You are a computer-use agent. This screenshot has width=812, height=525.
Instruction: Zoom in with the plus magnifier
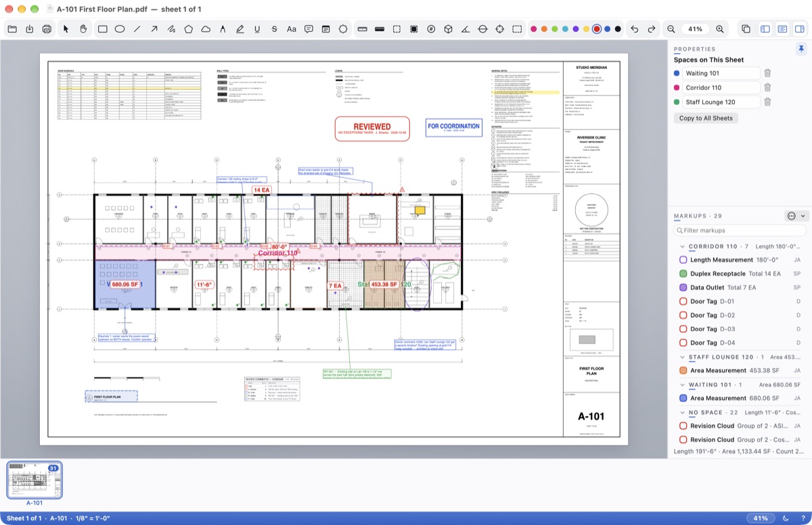tap(720, 29)
